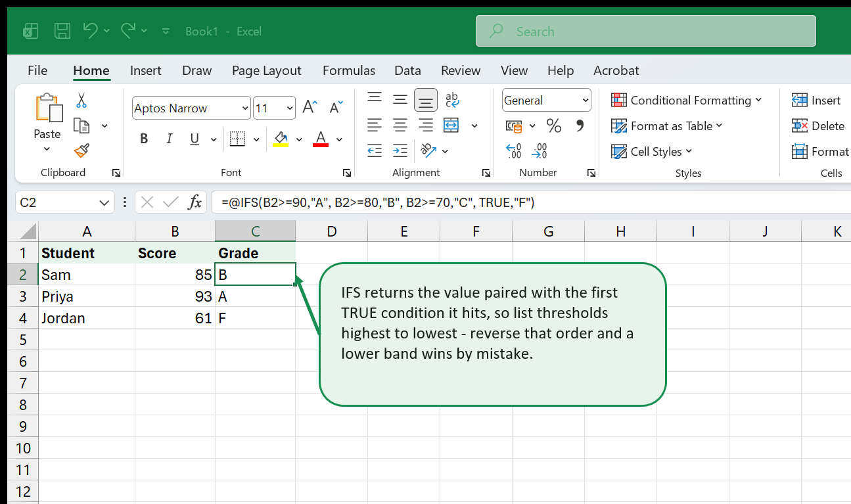Redo the last action
851x504 pixels.
[x=128, y=30]
